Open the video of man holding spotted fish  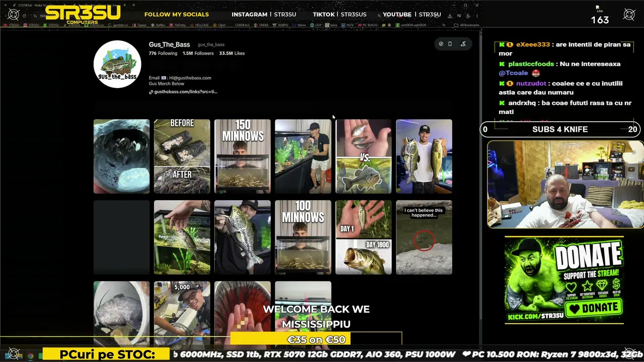click(x=243, y=237)
